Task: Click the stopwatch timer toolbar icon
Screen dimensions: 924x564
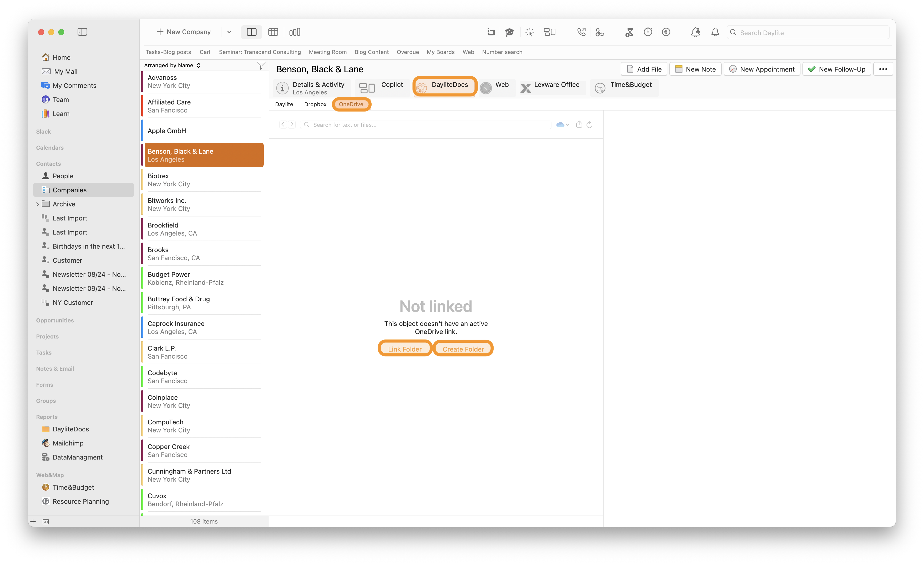Action: (648, 32)
